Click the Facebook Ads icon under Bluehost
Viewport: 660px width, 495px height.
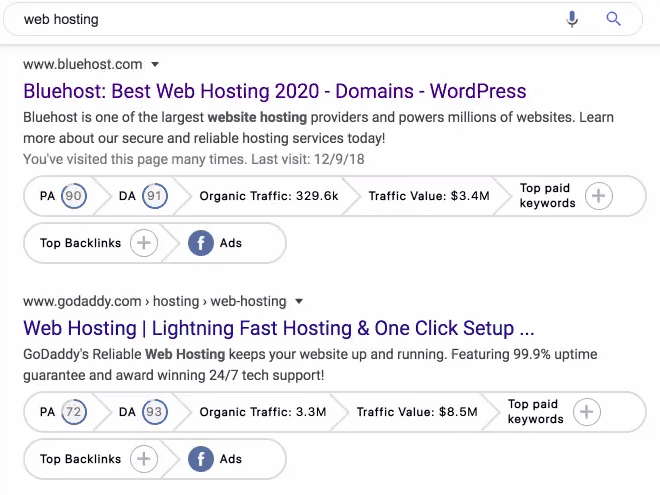(201, 243)
